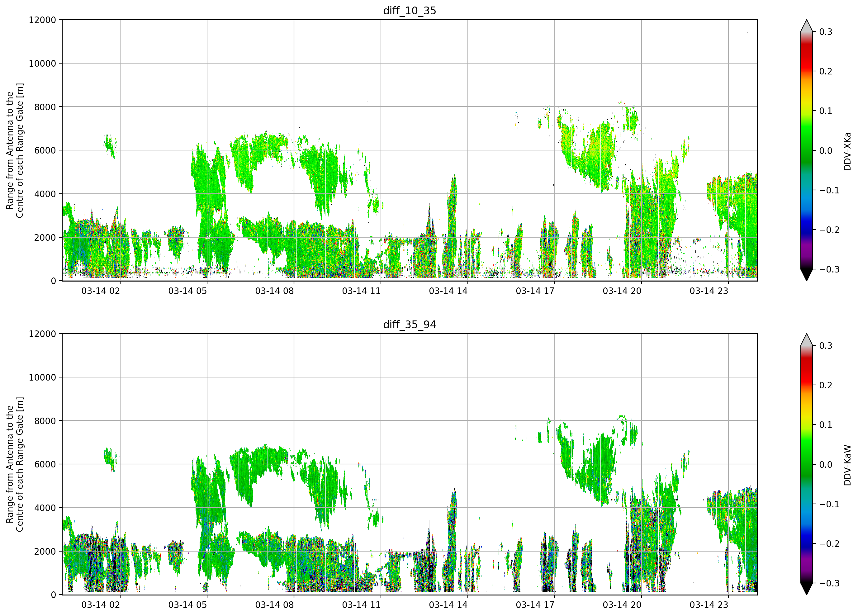The width and height of the screenshot is (858, 616).
Task: Click 0.0 tick on DDV-XKa colorbar
Action: tap(826, 151)
